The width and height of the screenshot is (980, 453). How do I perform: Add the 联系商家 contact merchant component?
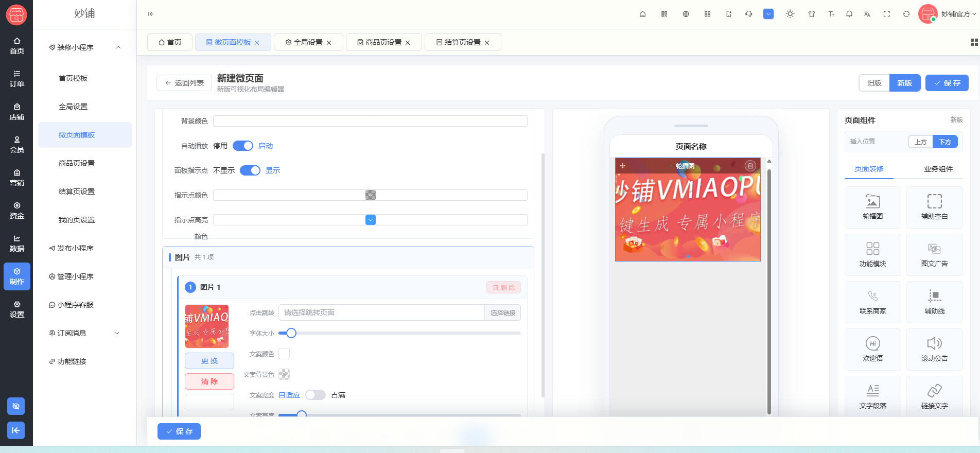tap(872, 302)
